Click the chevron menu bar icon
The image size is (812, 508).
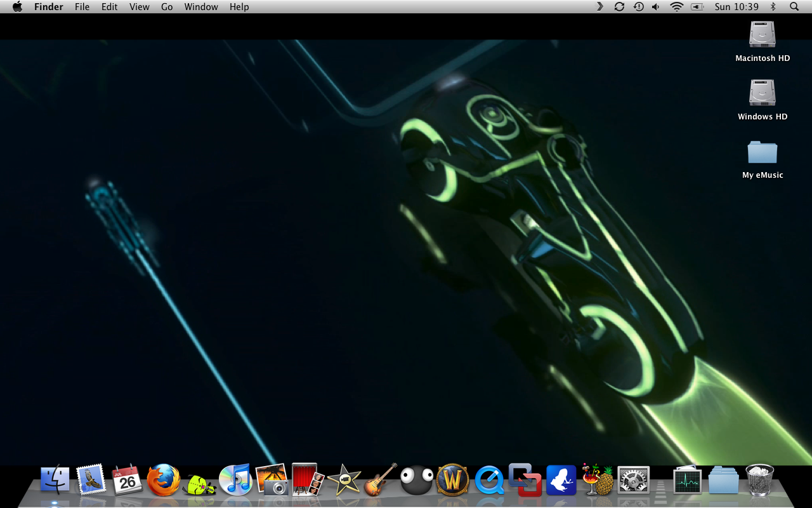point(600,7)
